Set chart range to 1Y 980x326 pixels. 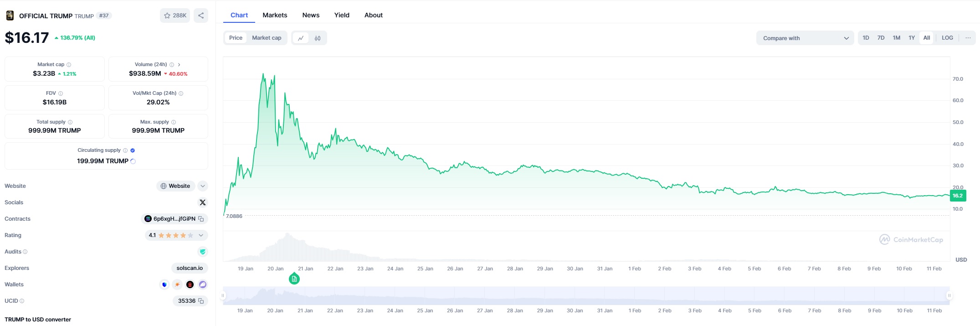pyautogui.click(x=912, y=38)
